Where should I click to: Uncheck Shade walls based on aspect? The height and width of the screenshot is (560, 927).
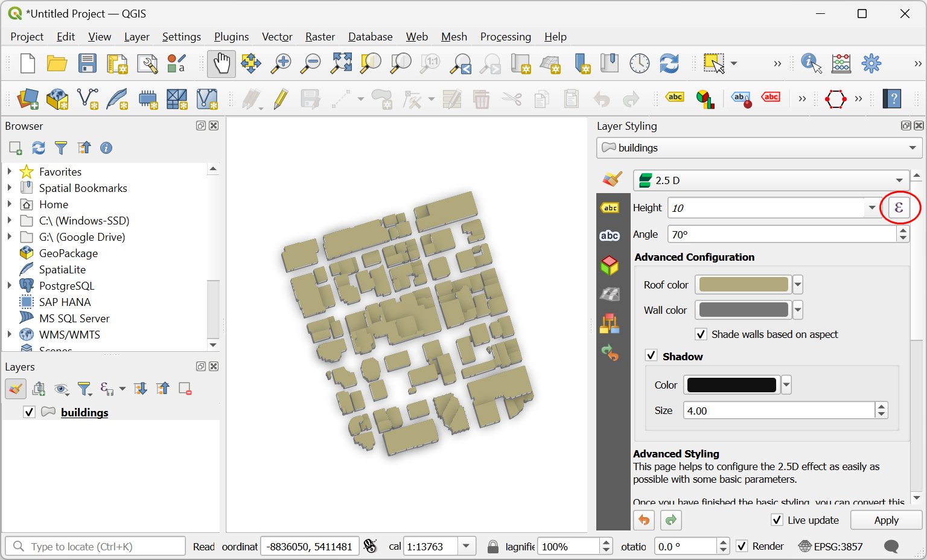701,334
